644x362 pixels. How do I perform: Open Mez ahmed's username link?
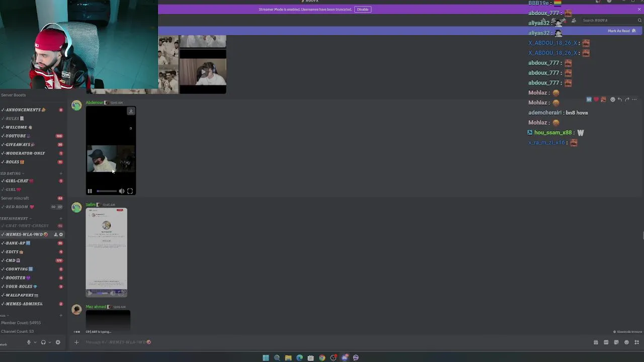(96, 307)
